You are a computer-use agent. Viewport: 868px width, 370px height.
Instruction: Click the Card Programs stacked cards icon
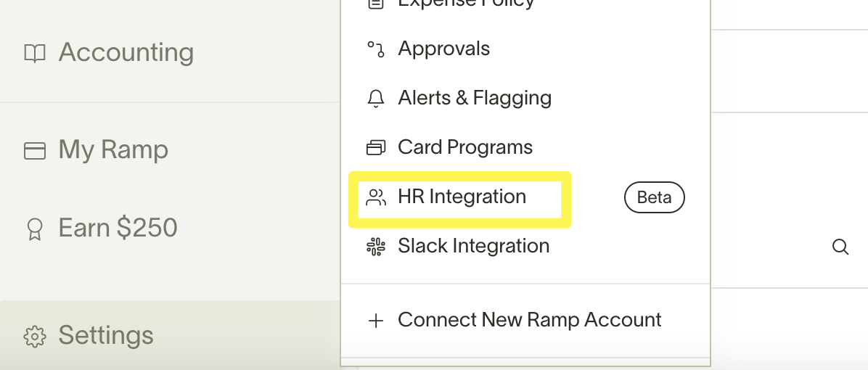375,148
